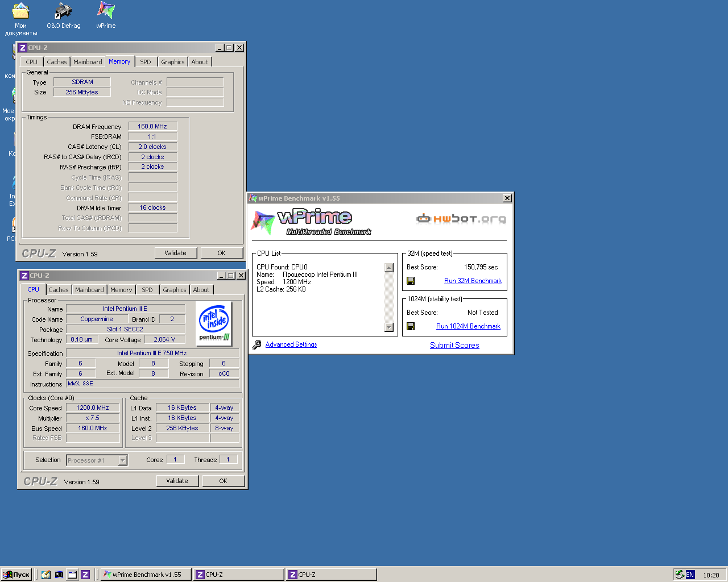Click the DRAM Frequency value 160.0 MHz
The height and width of the screenshot is (582, 728).
[152, 126]
